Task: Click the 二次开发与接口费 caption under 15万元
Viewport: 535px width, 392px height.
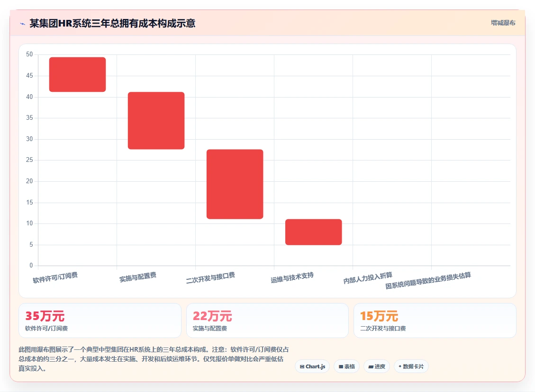Action: point(383,328)
